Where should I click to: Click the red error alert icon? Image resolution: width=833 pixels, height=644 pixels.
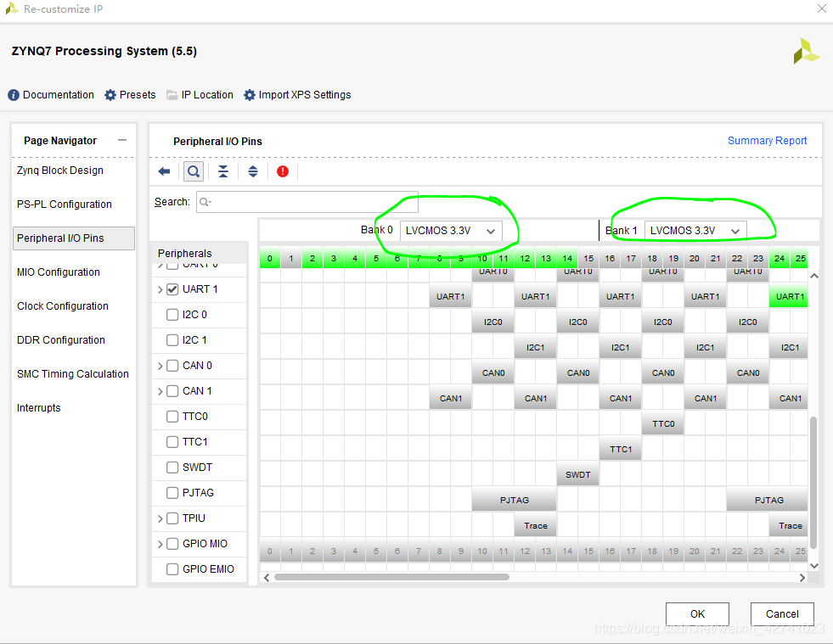point(283,171)
